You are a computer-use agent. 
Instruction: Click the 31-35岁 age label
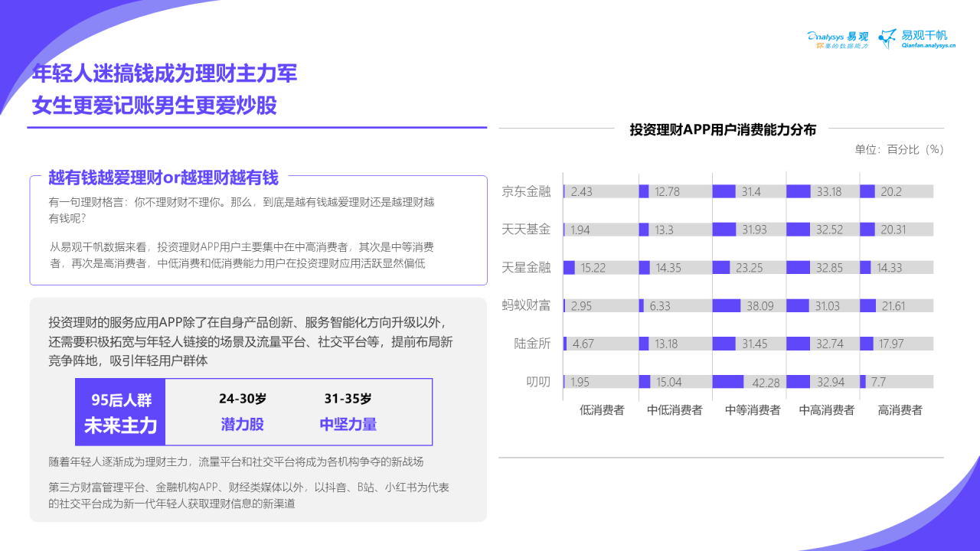(348, 399)
